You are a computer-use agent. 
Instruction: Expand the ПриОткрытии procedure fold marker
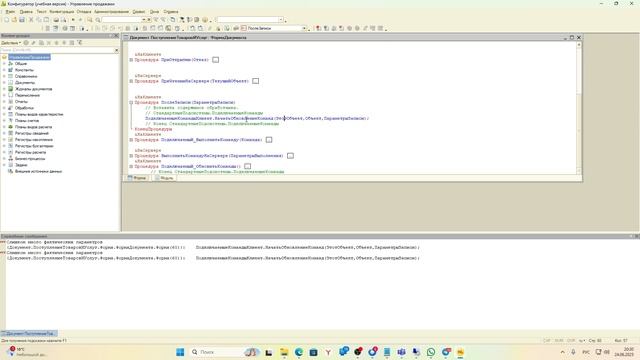coord(131,60)
